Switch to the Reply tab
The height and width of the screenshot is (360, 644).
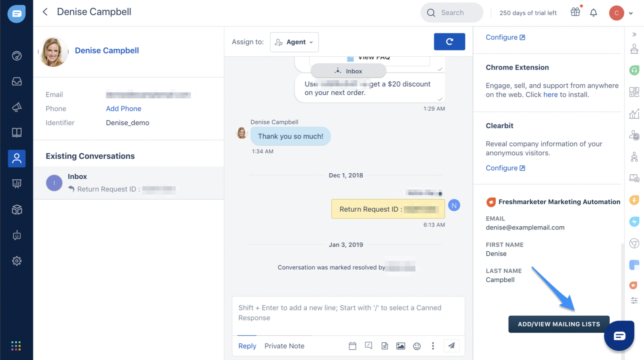tap(247, 346)
